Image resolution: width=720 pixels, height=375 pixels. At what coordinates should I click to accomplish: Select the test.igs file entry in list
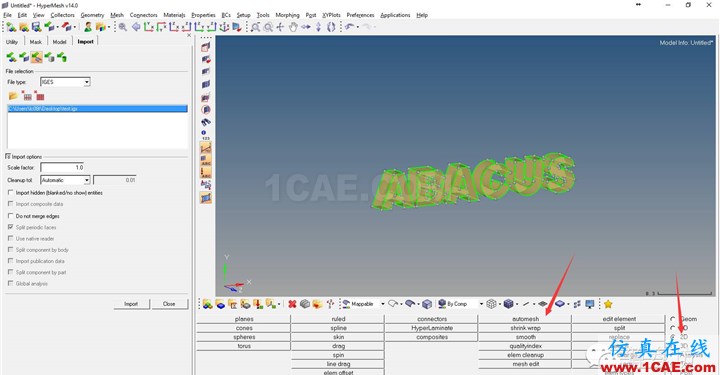click(x=97, y=109)
